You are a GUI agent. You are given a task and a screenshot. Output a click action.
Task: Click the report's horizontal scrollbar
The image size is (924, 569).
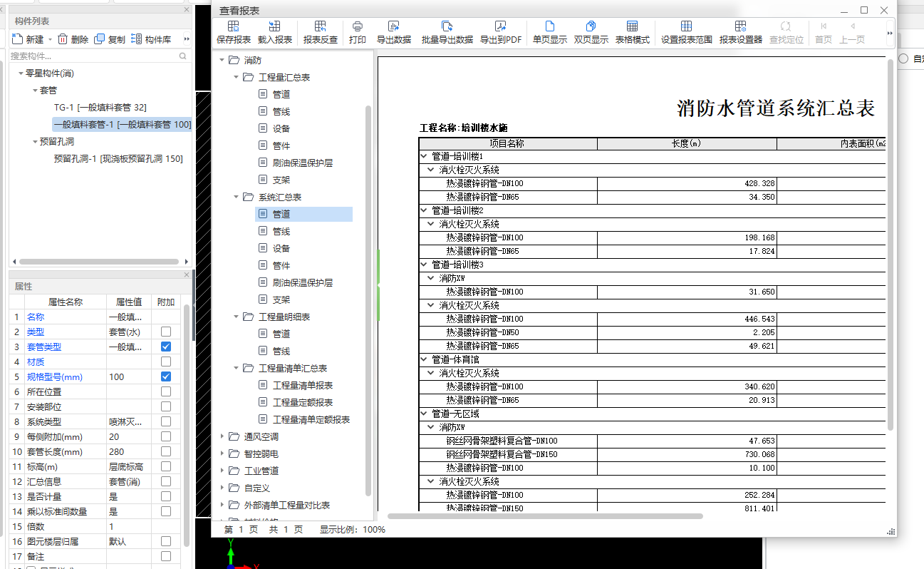[545, 516]
